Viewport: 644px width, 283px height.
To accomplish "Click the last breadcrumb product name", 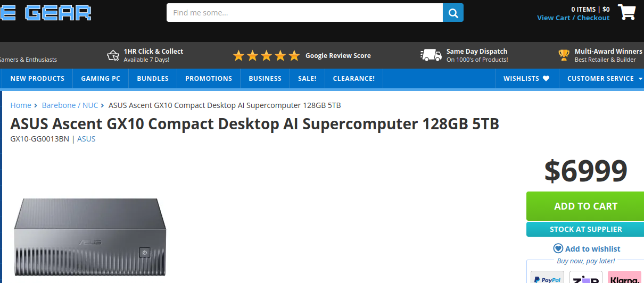I will (x=225, y=105).
